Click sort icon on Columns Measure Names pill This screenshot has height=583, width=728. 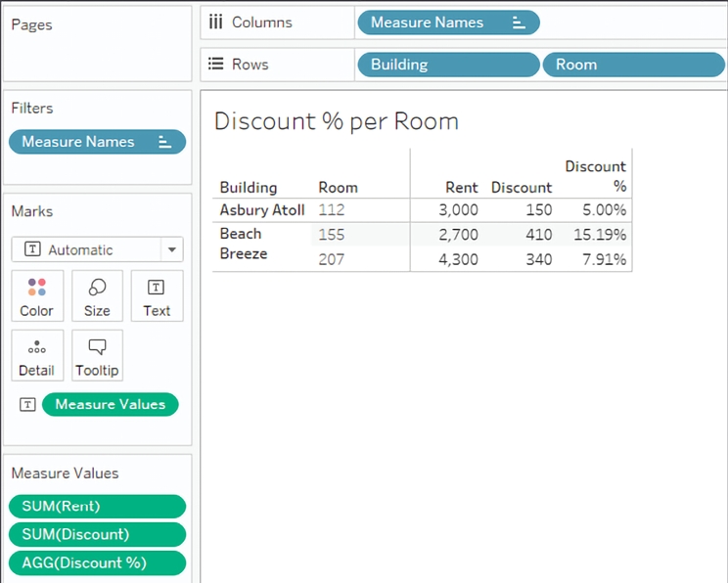point(519,22)
